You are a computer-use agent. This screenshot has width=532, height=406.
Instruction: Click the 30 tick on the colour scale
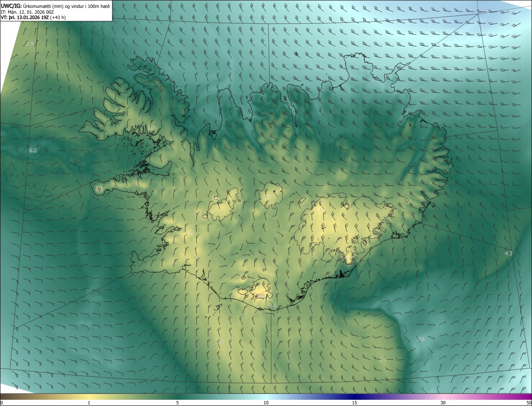point(443,403)
